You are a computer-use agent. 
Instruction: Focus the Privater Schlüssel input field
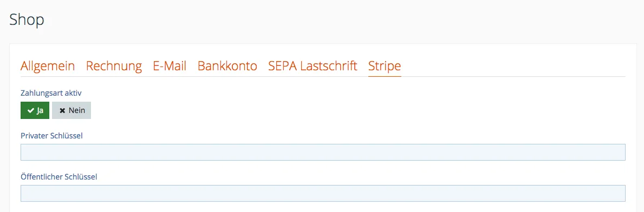pos(323,152)
